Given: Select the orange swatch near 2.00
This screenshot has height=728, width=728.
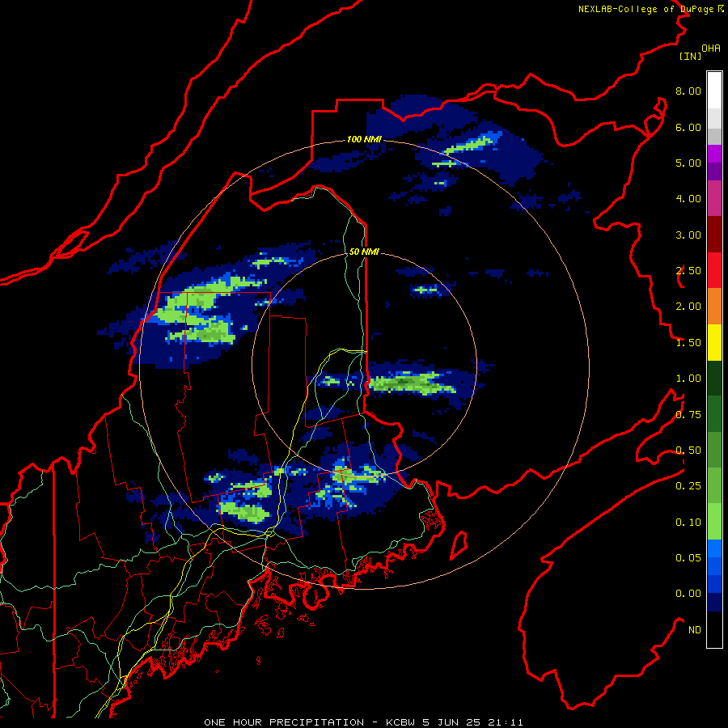Looking at the screenshot, I should pos(714,307).
